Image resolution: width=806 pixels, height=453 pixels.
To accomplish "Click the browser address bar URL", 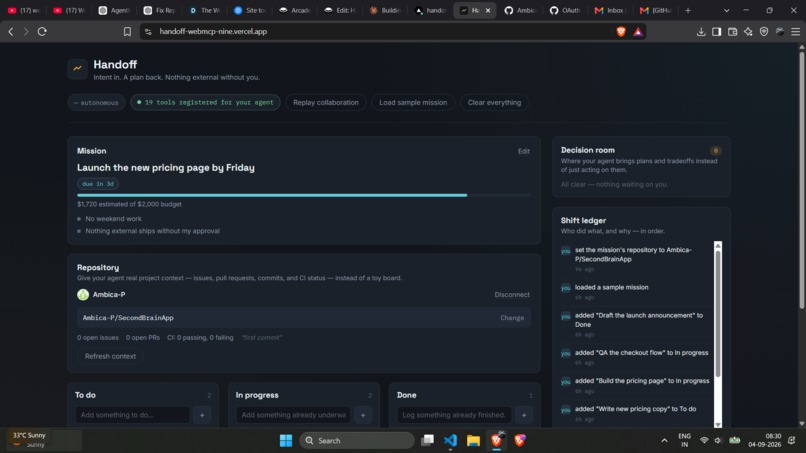I will 213,32.
